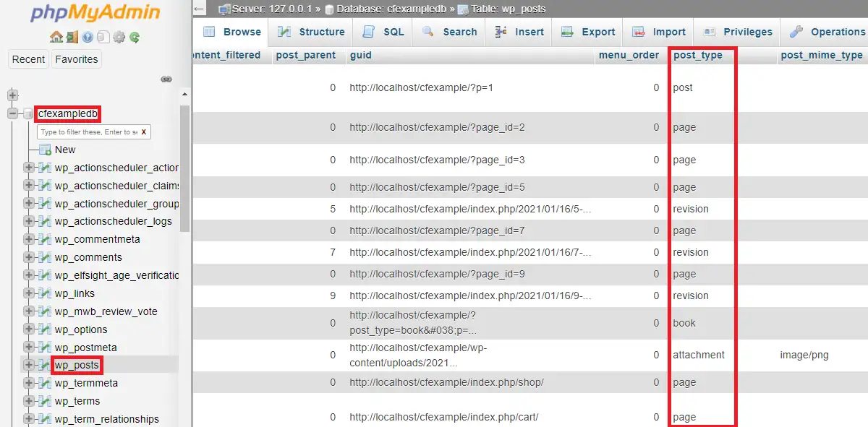868x427 pixels.
Task: Click the 'image/png' mime type cell
Action: tap(804, 355)
